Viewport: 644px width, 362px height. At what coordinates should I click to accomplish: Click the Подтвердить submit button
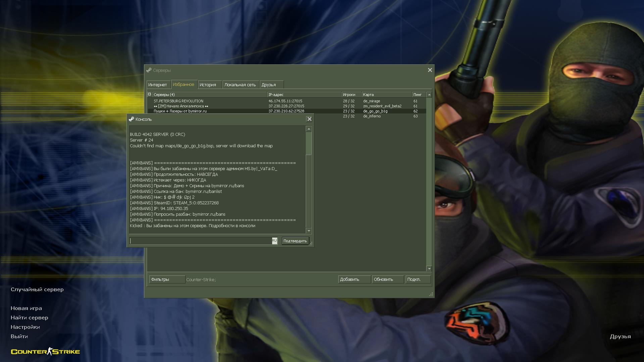(x=295, y=241)
